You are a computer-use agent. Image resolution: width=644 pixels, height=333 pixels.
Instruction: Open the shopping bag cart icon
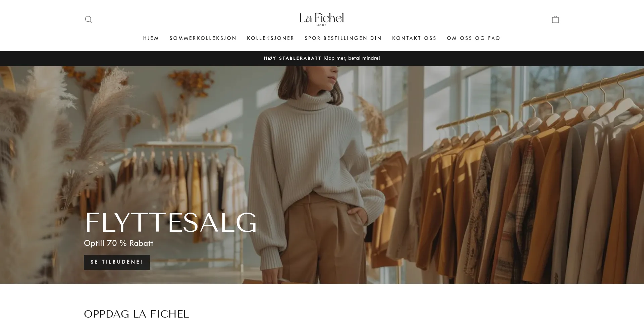coord(555,19)
